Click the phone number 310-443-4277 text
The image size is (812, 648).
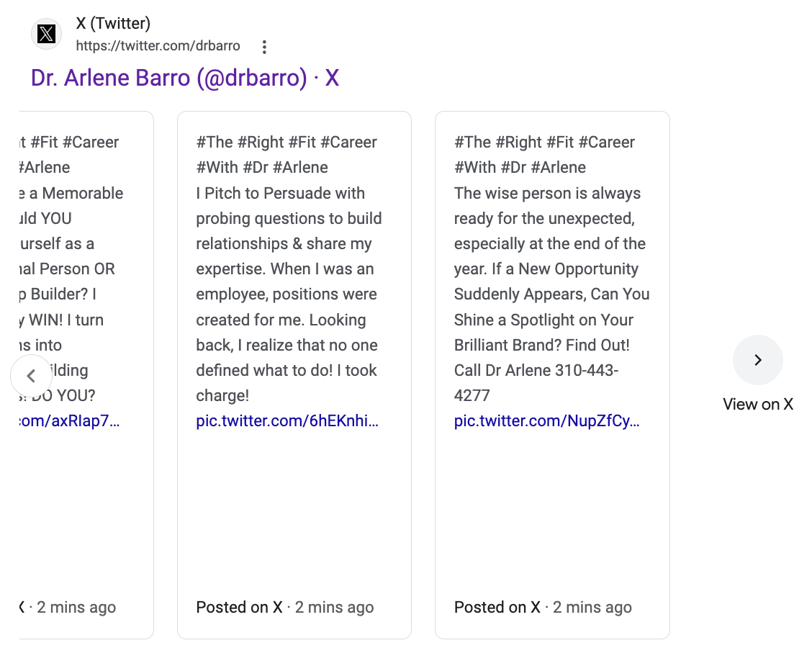[536, 383]
